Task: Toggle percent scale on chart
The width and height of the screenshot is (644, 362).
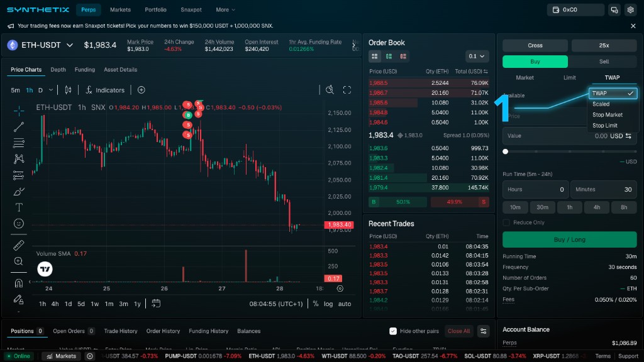Action: click(x=316, y=304)
